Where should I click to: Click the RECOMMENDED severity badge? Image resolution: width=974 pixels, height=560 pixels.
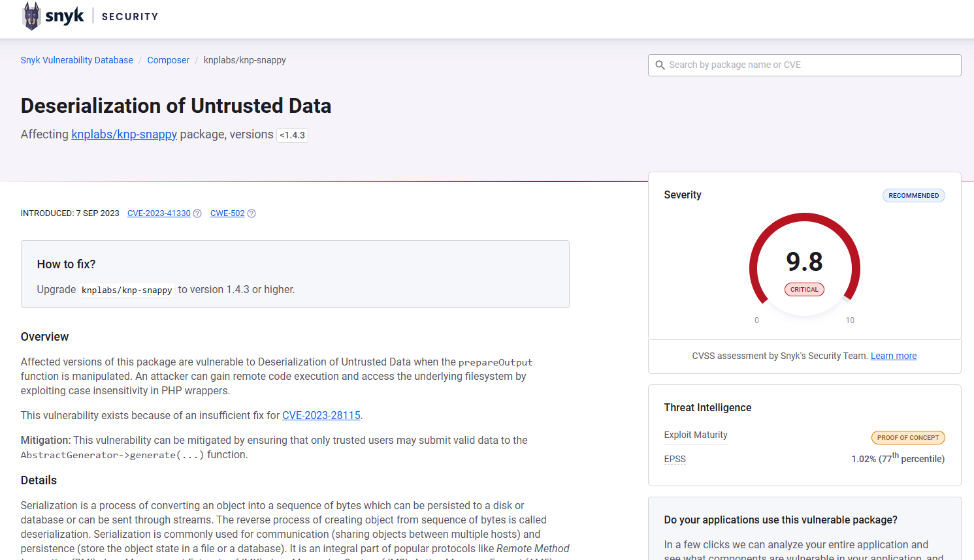tap(913, 196)
